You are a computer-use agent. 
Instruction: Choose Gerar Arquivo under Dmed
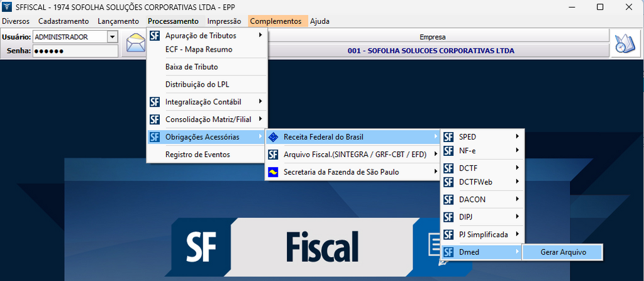coord(563,252)
